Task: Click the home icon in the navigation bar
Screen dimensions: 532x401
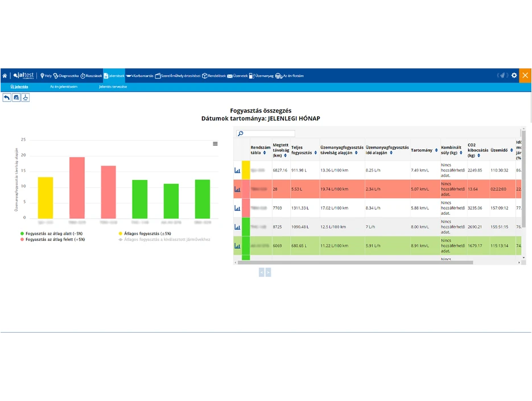Action: pos(5,76)
